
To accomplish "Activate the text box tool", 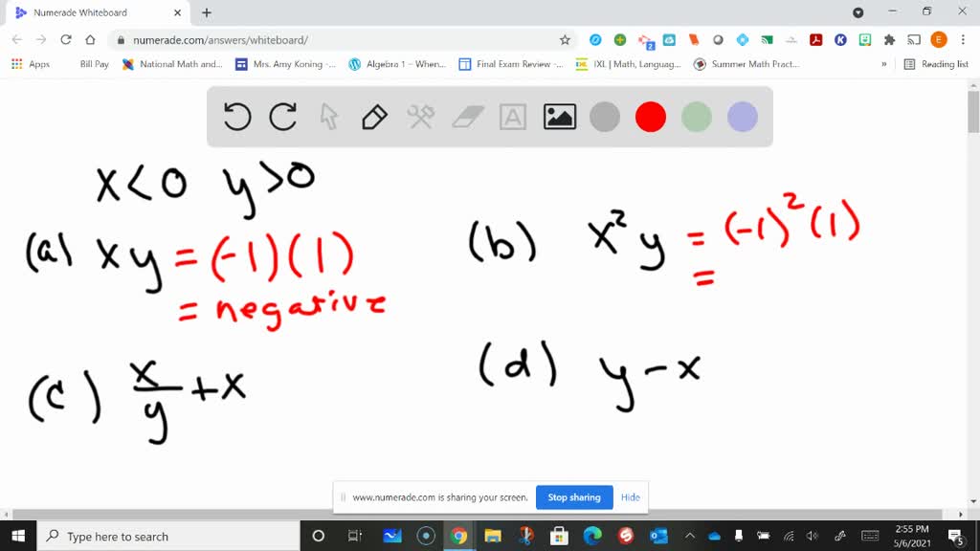I will coord(513,117).
